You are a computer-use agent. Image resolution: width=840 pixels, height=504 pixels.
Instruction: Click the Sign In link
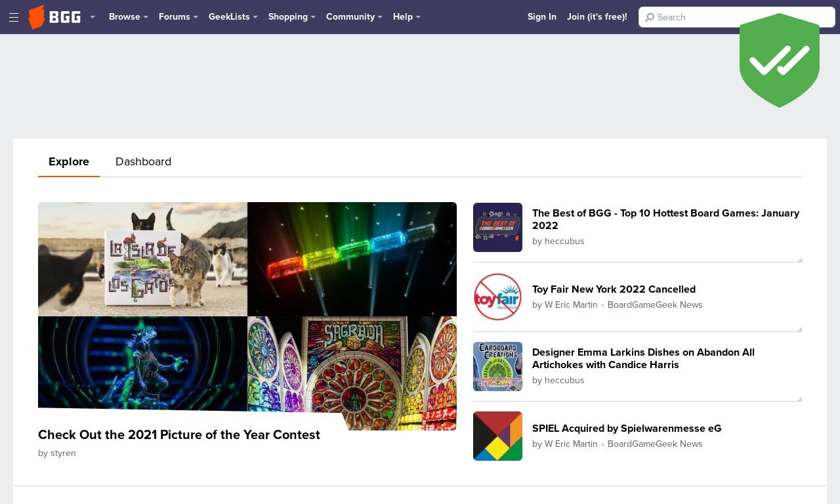(542, 17)
